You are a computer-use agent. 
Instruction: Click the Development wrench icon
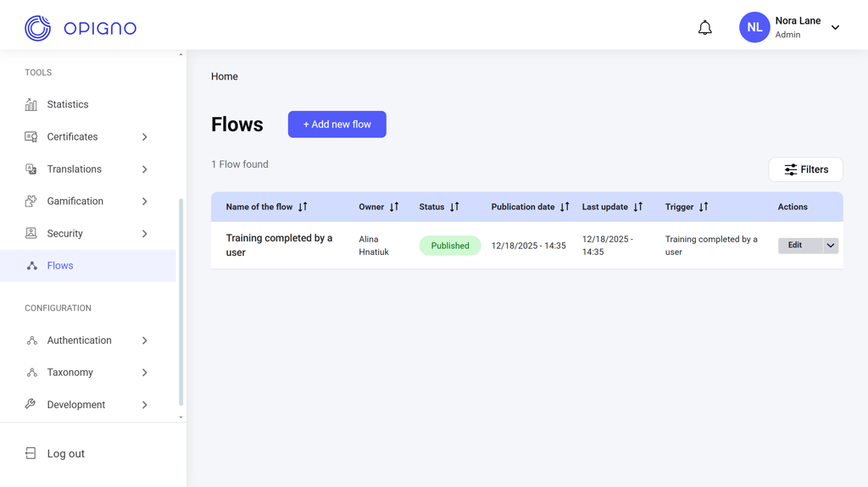coord(31,404)
